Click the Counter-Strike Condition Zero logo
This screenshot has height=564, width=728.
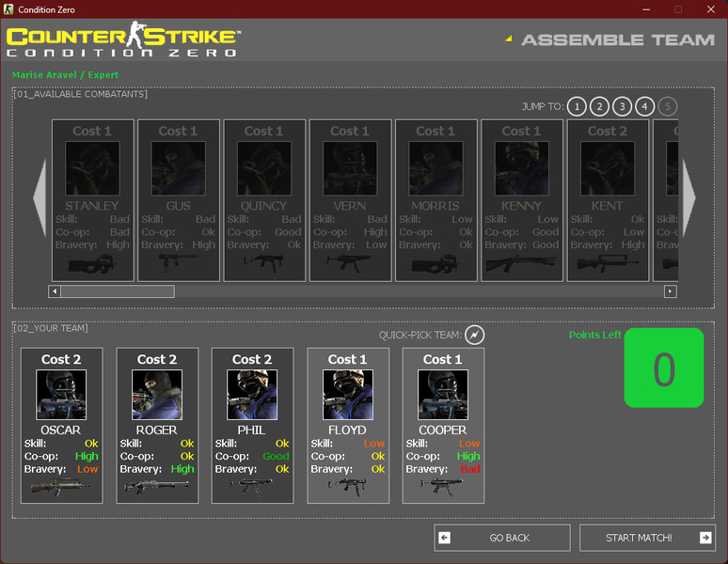pyautogui.click(x=123, y=39)
